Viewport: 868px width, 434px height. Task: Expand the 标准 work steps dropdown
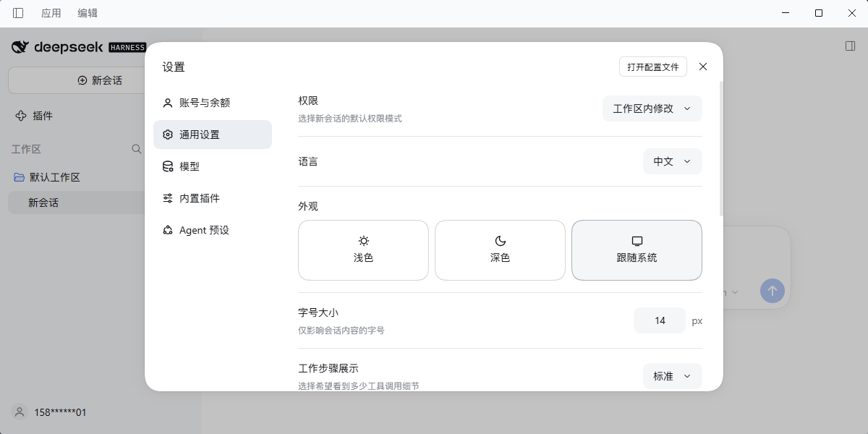673,376
